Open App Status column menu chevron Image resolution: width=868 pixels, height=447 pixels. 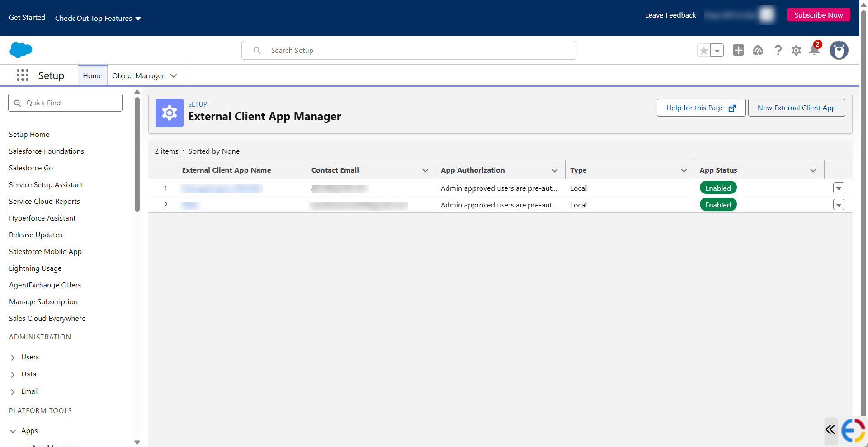[x=813, y=170]
